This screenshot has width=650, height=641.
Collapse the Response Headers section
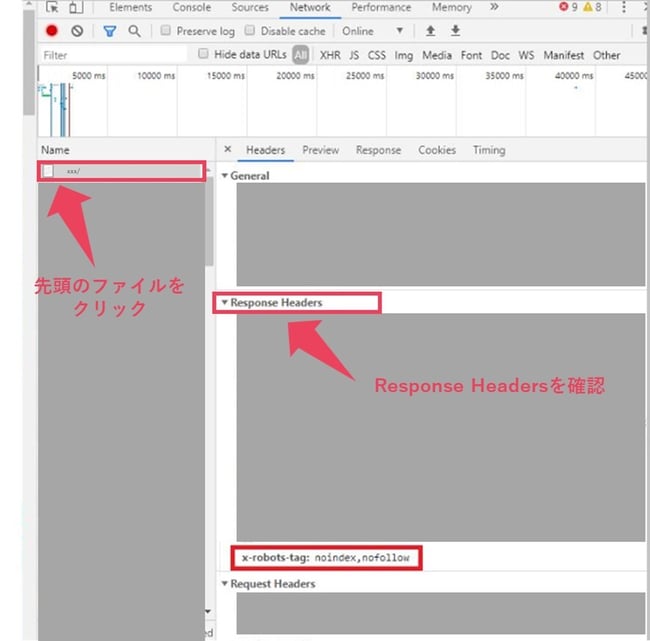[225, 303]
